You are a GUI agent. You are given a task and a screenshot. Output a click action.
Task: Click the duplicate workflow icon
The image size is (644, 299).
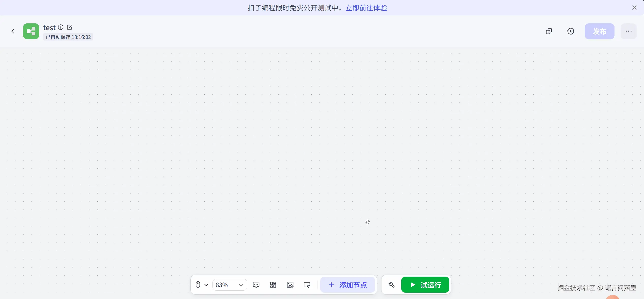coord(549,31)
